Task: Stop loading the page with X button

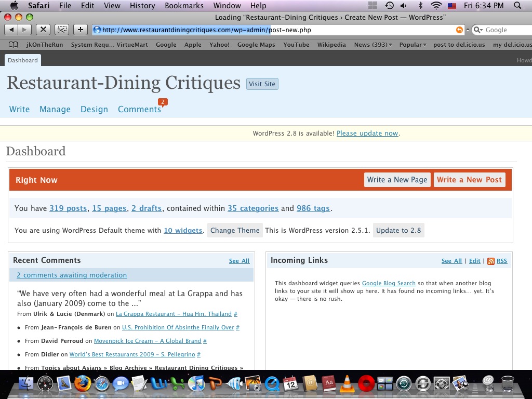Action: coord(43,30)
